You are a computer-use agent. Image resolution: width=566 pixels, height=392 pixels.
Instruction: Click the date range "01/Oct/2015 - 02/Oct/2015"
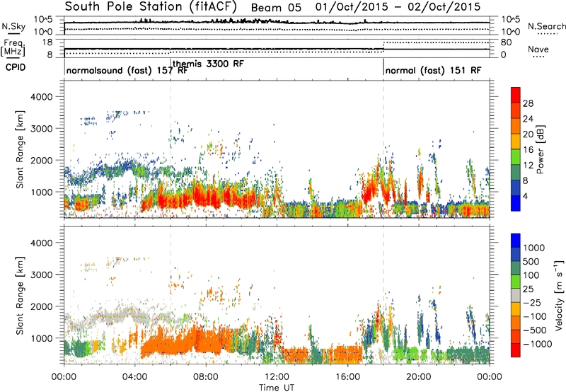point(398,7)
